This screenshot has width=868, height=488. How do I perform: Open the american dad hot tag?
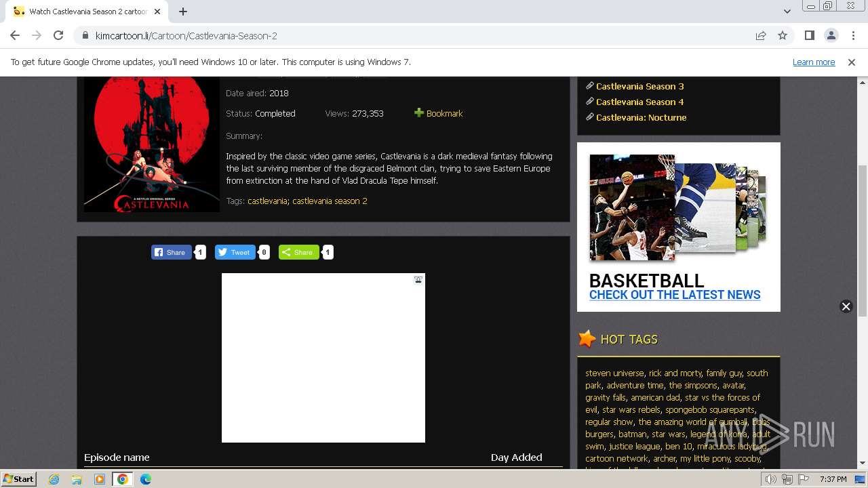[x=655, y=397]
